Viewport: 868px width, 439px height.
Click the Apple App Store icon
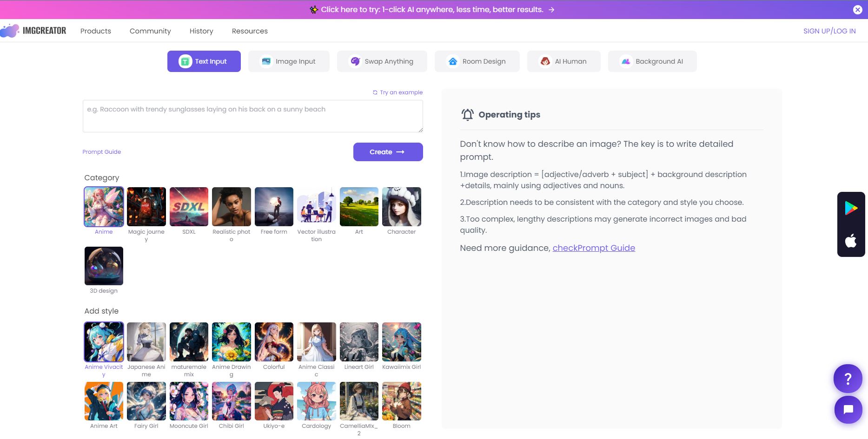[x=851, y=241]
